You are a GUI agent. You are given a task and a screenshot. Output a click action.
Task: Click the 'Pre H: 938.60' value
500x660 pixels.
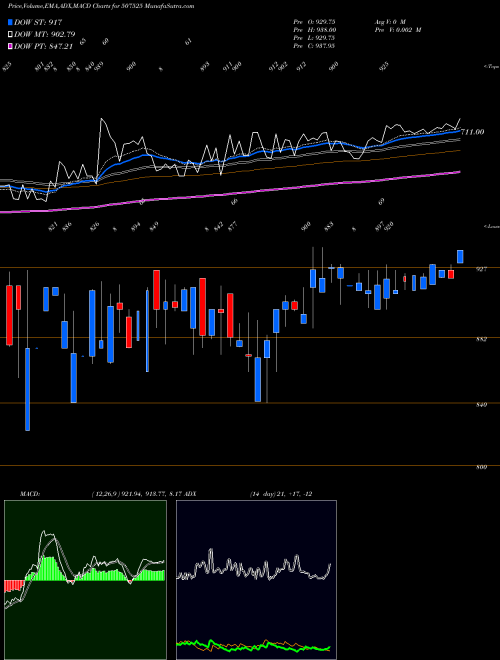click(x=314, y=30)
